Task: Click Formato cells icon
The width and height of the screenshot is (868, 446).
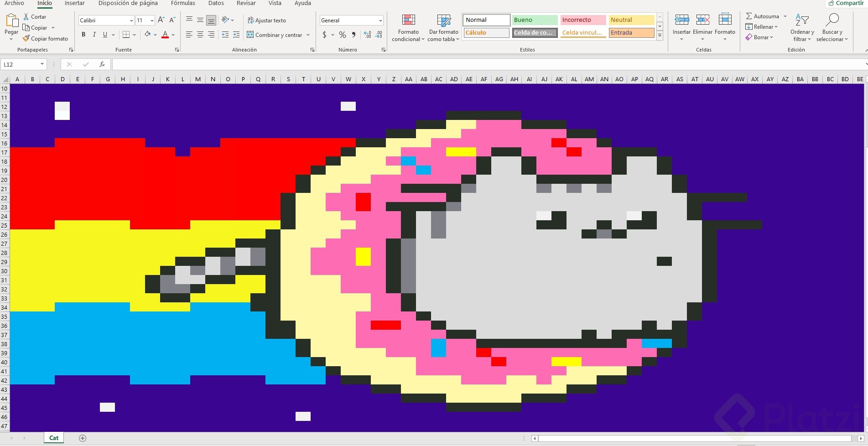Action: pos(725,20)
